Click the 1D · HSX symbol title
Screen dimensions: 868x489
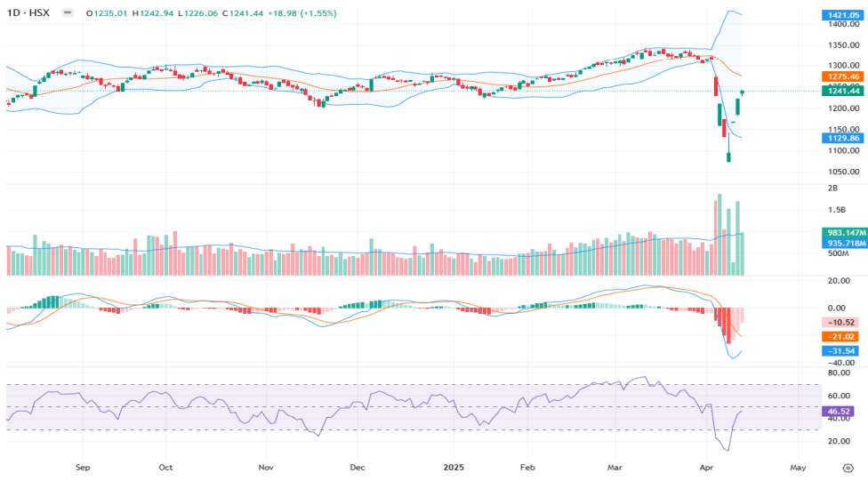pos(28,14)
